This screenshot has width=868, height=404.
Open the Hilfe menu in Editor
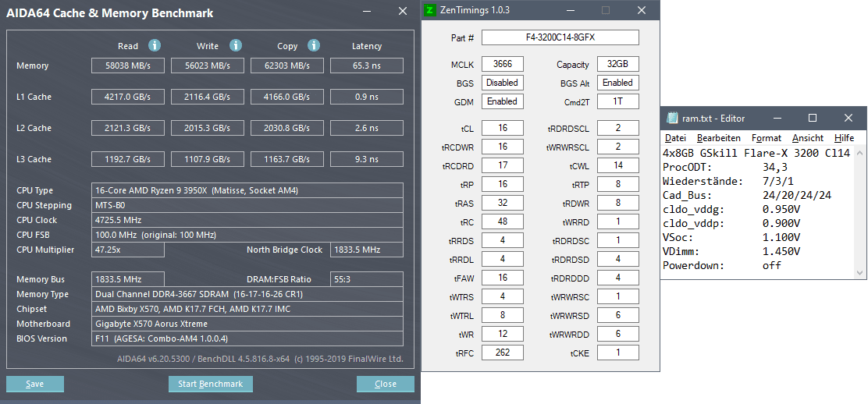[x=844, y=138]
